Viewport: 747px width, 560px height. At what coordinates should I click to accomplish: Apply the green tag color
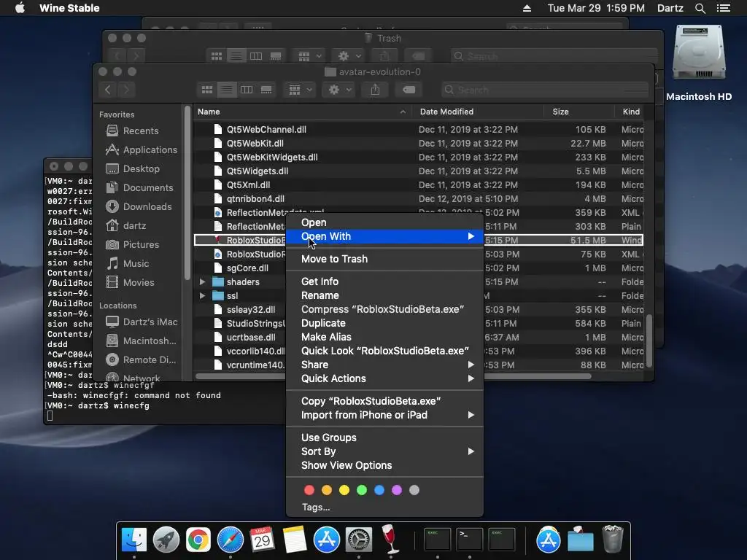(362, 490)
